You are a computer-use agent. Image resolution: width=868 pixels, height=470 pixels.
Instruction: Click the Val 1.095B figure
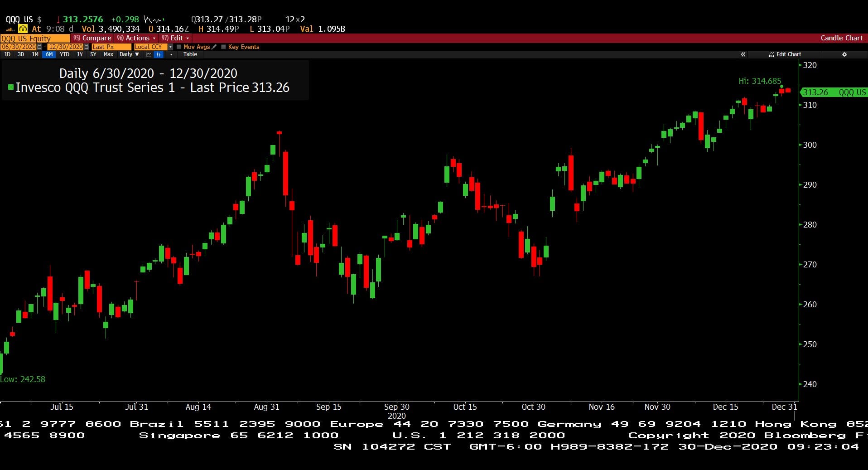pos(323,29)
